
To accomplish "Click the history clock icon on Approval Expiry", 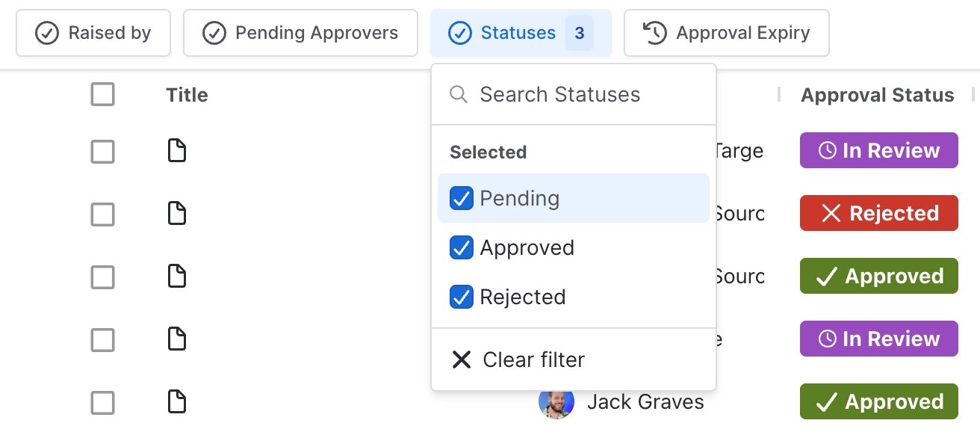I will pyautogui.click(x=655, y=33).
